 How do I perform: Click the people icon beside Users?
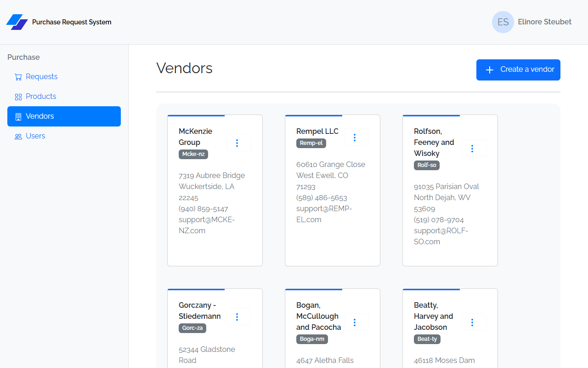(x=18, y=136)
